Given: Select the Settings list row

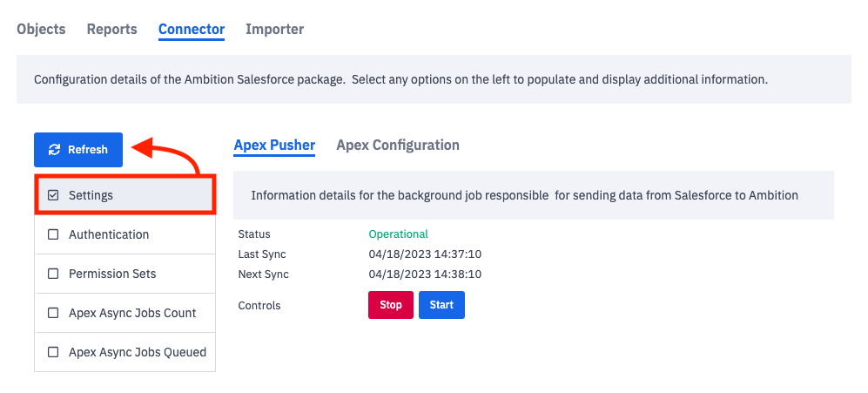Looking at the screenshot, I should point(124,195).
